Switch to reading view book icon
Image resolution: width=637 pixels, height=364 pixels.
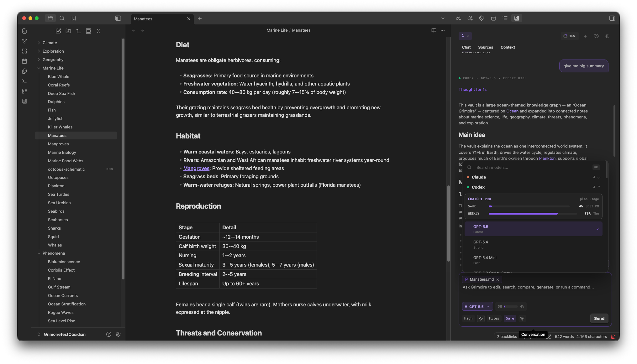pyautogui.click(x=434, y=30)
